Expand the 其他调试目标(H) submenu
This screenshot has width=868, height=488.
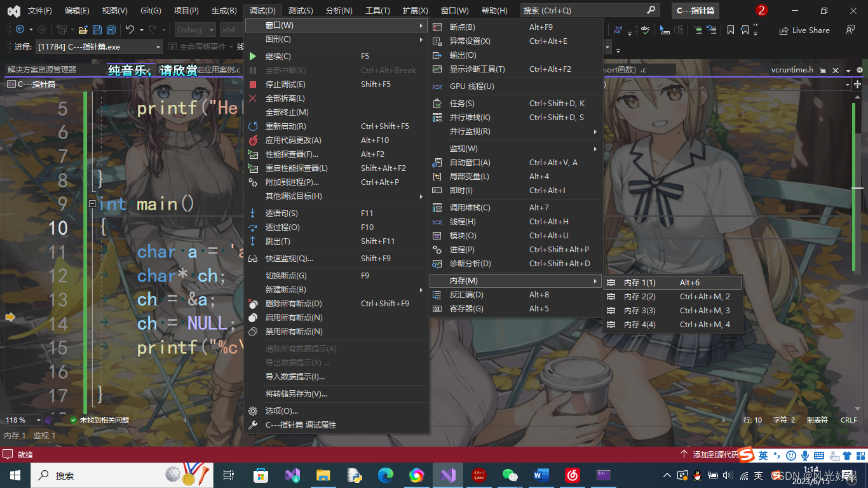(x=336, y=196)
